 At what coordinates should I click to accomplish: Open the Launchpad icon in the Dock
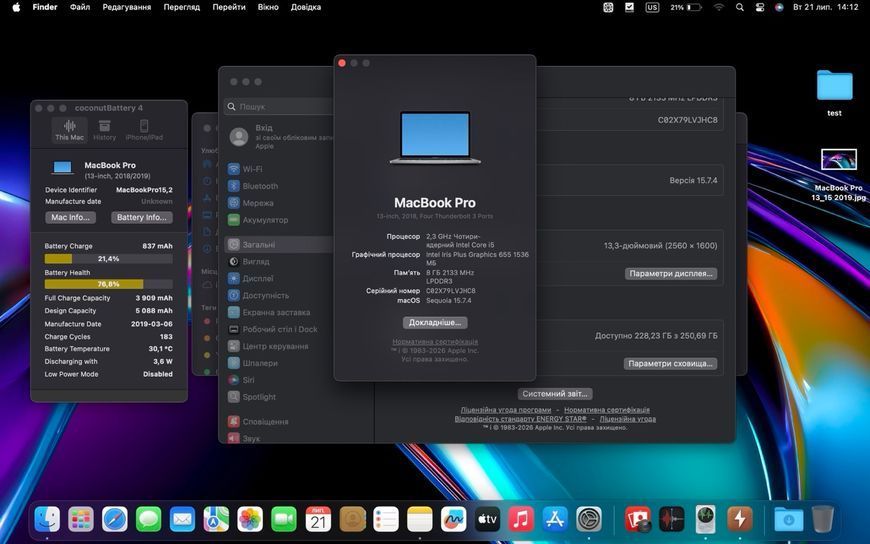81,520
